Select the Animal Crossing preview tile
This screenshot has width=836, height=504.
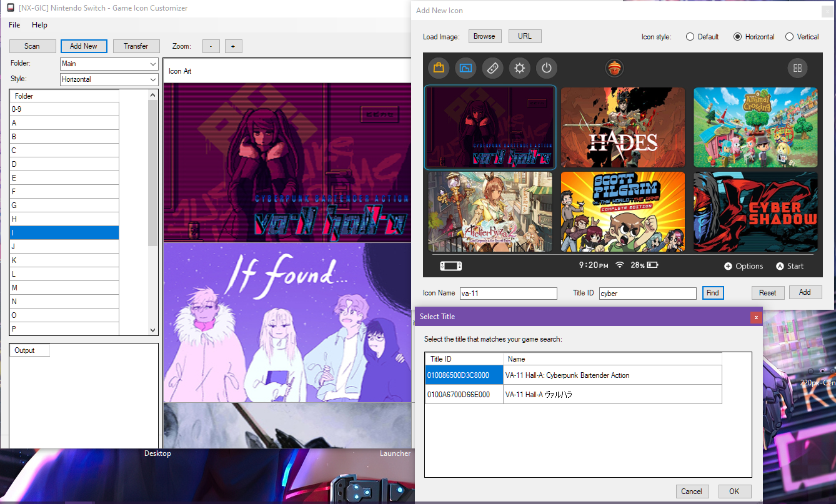[x=755, y=127]
